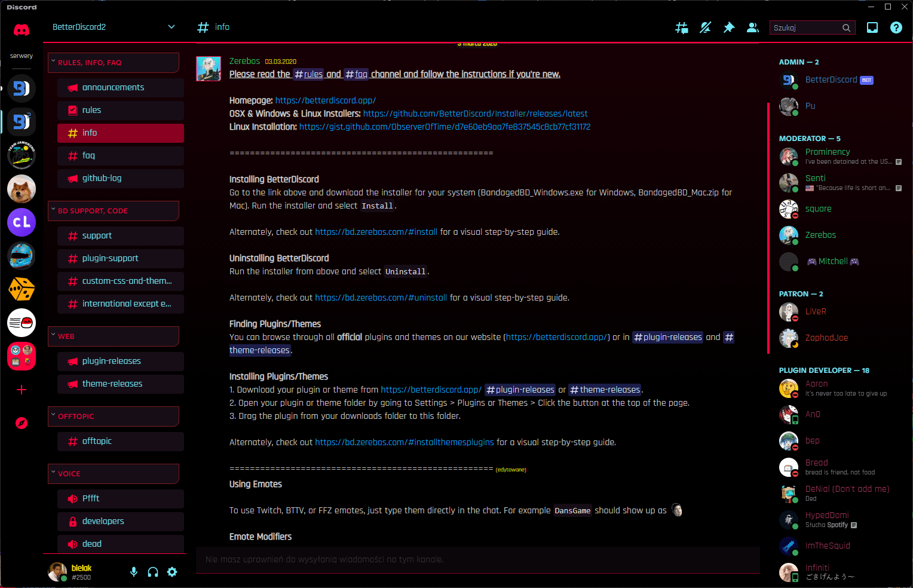Toggle microphone mute at the bottom
This screenshot has width=913, height=588.
[133, 572]
